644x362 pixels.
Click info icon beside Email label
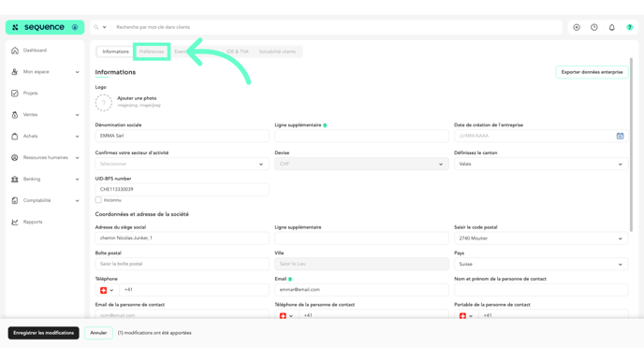(x=290, y=280)
